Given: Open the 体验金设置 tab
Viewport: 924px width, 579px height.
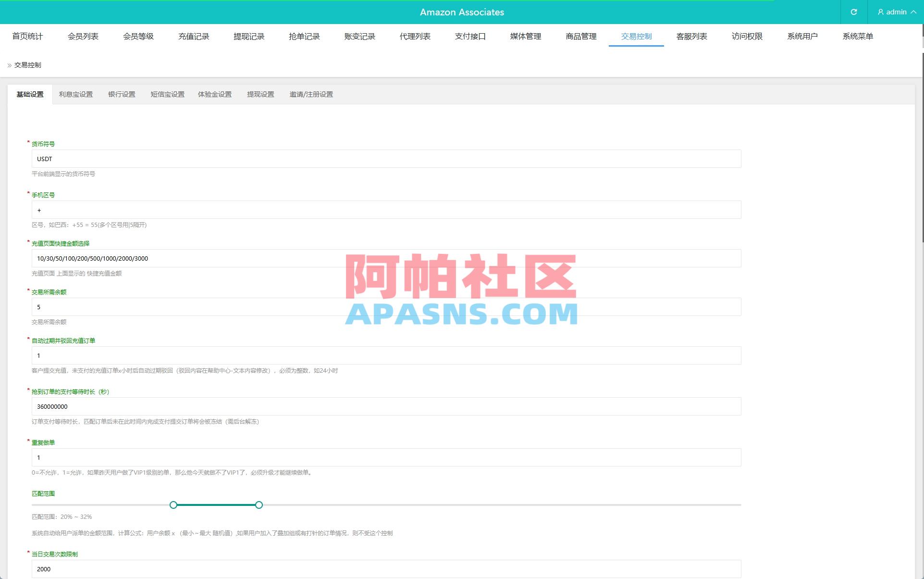Looking at the screenshot, I should tap(215, 94).
